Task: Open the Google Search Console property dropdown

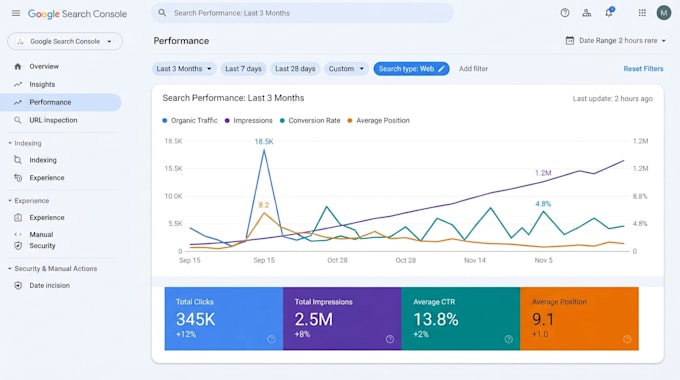Action: 65,42
